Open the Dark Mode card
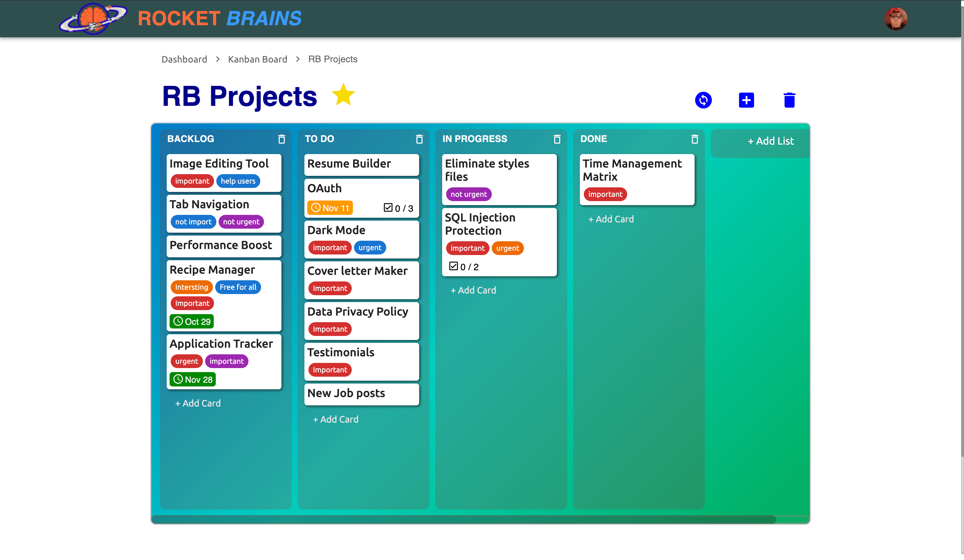 tap(361, 239)
